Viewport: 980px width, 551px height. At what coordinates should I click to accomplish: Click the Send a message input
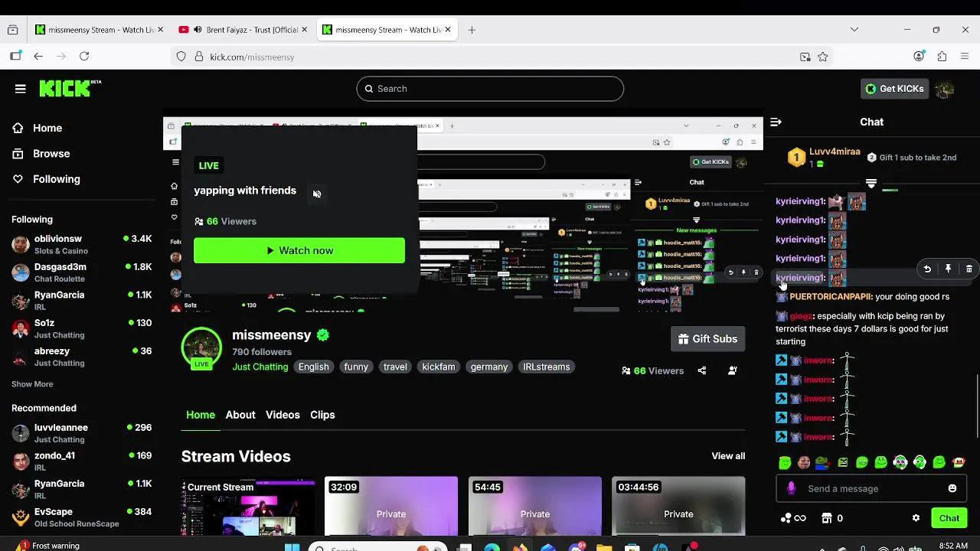click(873, 488)
